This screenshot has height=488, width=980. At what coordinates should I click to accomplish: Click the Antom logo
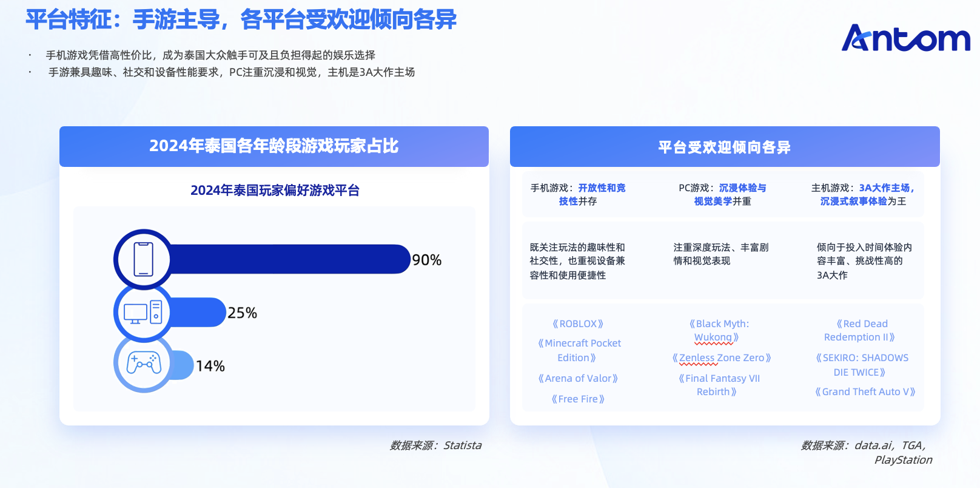[906, 38]
